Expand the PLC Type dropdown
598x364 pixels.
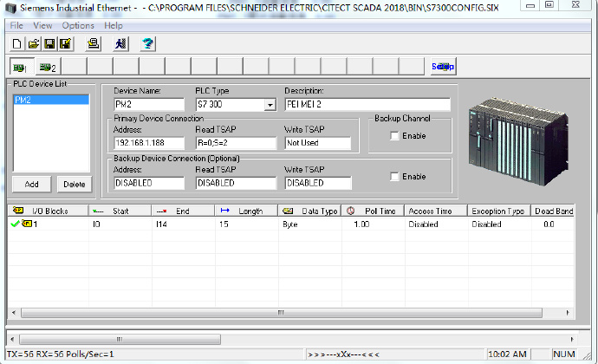tap(270, 105)
